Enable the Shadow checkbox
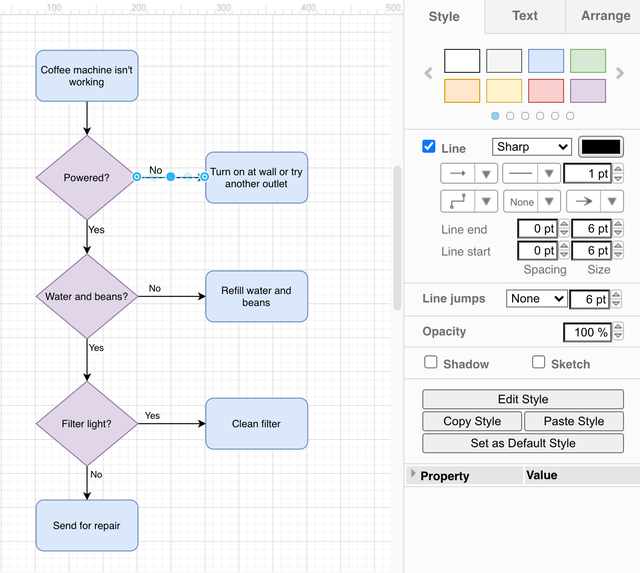 pyautogui.click(x=431, y=362)
